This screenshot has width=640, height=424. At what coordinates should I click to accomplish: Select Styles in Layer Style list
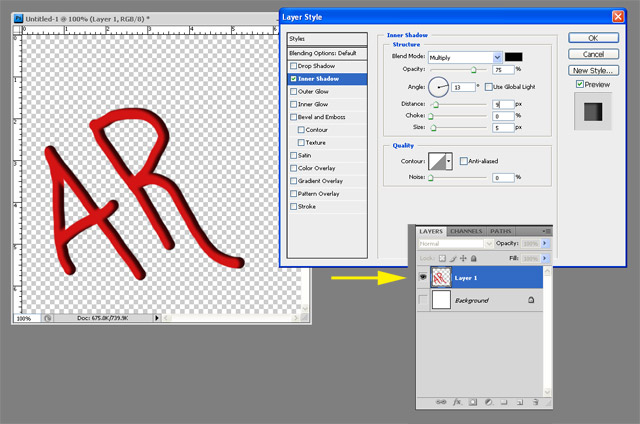point(327,39)
